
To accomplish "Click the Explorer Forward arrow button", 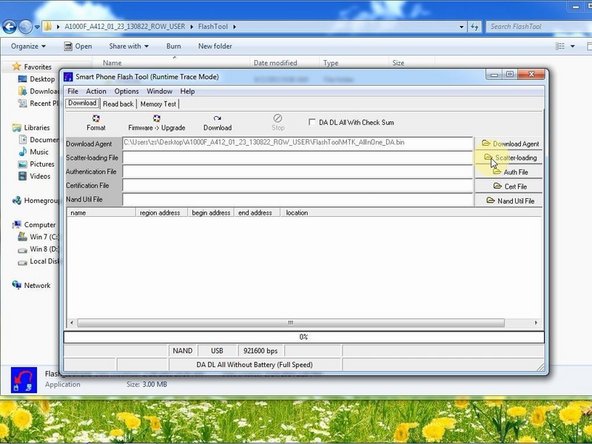I will pos(25,27).
